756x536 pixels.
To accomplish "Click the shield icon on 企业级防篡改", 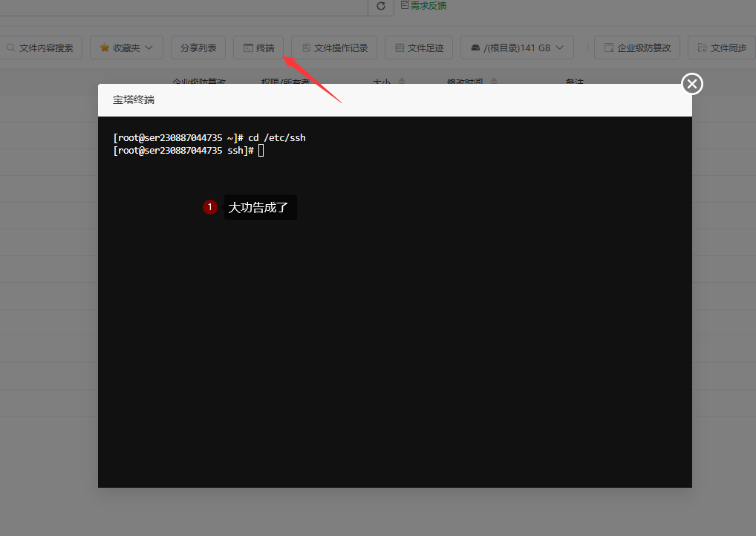I will (x=609, y=48).
